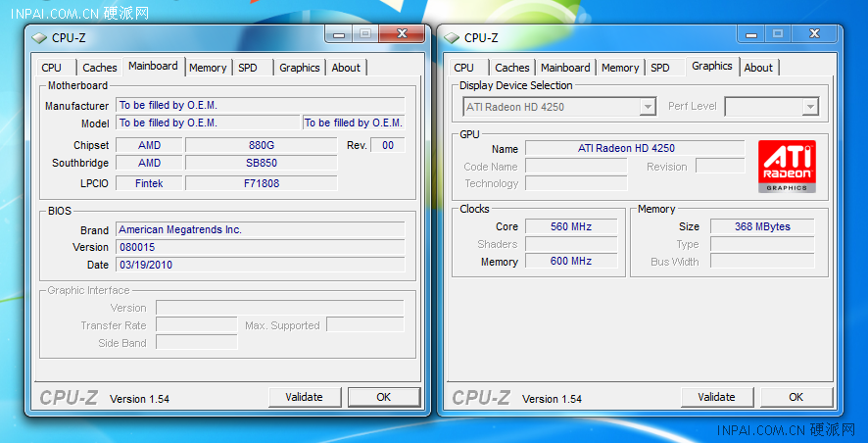Screen dimensions: 868x443
Task: Click the ATI Radeon Graphics logo
Action: [787, 167]
